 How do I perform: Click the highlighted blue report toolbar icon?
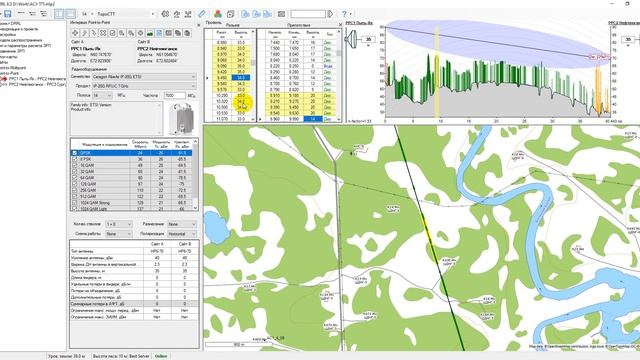159,33
